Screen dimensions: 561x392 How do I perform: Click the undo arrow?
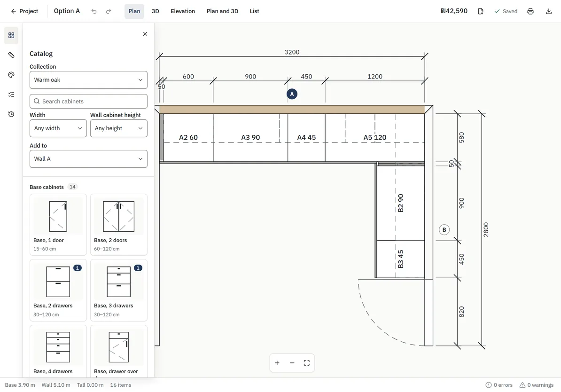click(x=94, y=11)
